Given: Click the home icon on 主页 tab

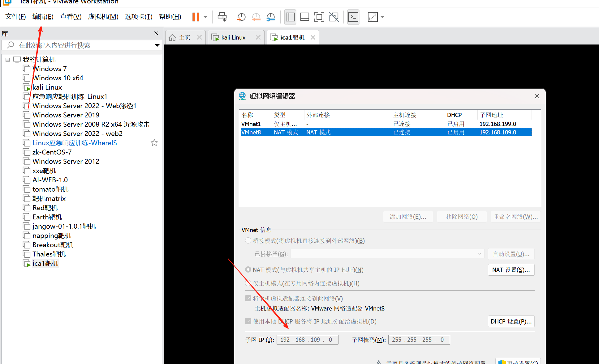Looking at the screenshot, I should coord(172,37).
